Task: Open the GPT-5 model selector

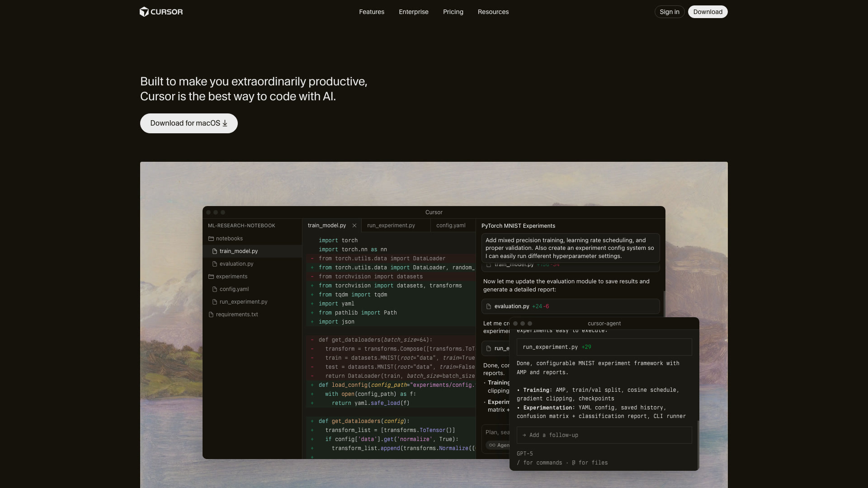Action: coord(524,454)
